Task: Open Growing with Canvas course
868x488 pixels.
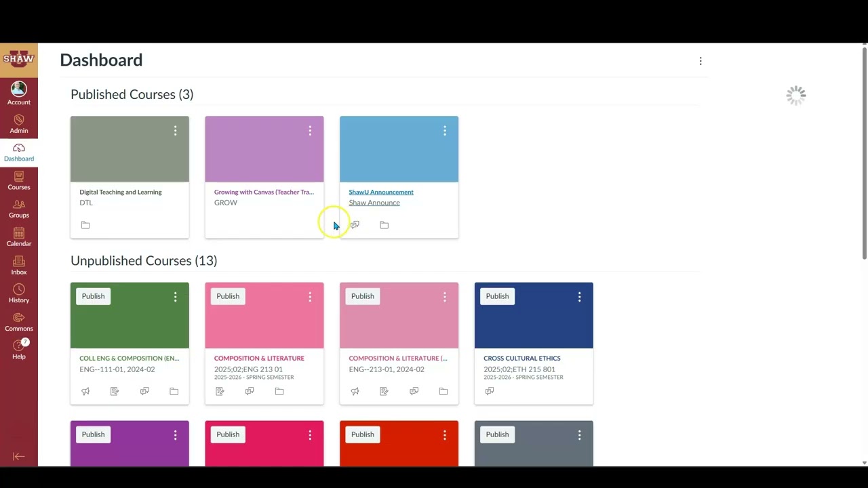Action: point(264,192)
